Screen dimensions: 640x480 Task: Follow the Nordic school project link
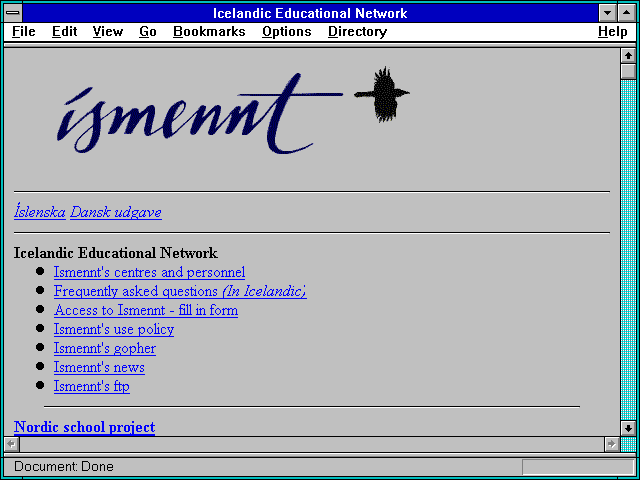click(84, 427)
